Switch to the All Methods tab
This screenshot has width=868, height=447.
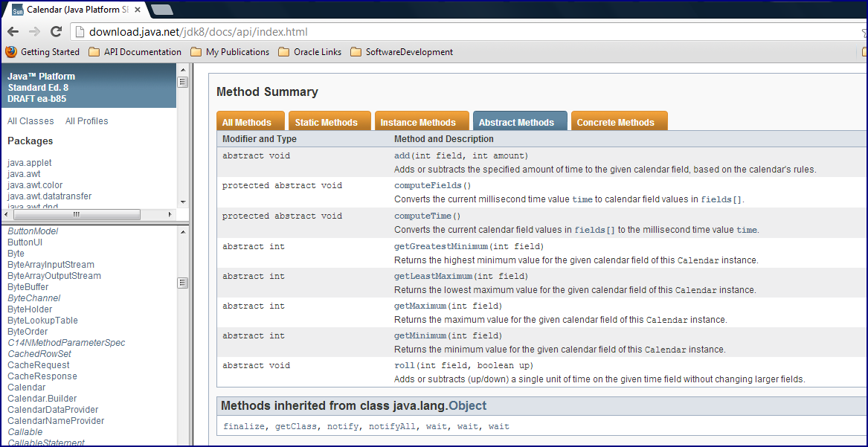[250, 121]
